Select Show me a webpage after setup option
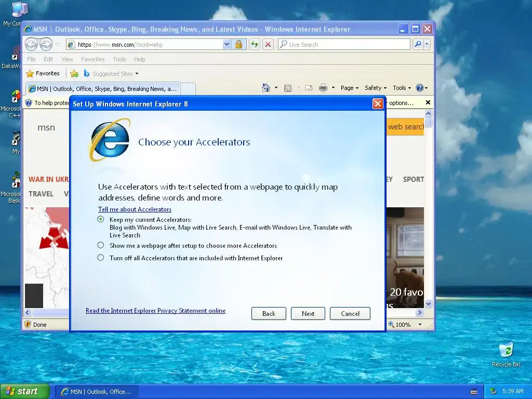The width and height of the screenshot is (532, 399). point(100,245)
